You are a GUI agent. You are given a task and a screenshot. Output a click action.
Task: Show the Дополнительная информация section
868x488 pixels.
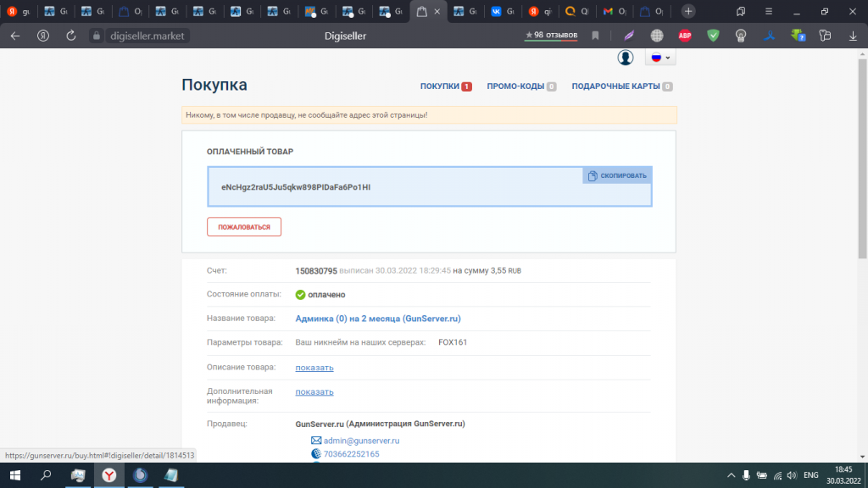pos(314,392)
